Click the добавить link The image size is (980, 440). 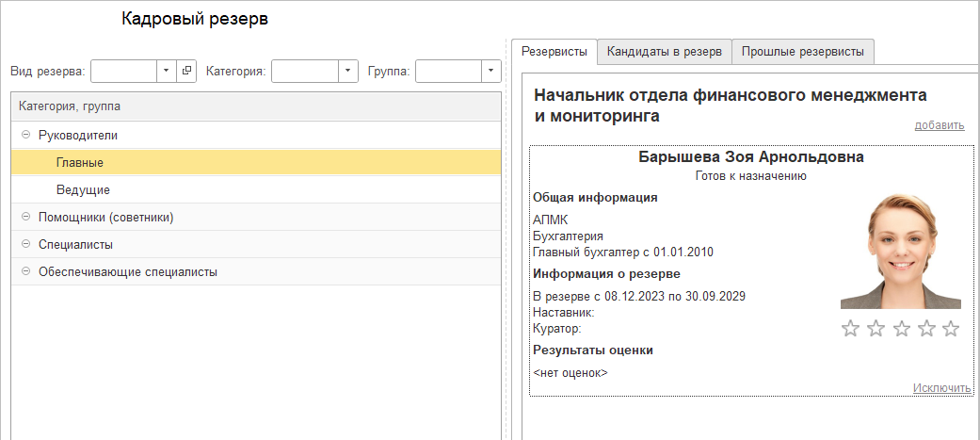939,125
